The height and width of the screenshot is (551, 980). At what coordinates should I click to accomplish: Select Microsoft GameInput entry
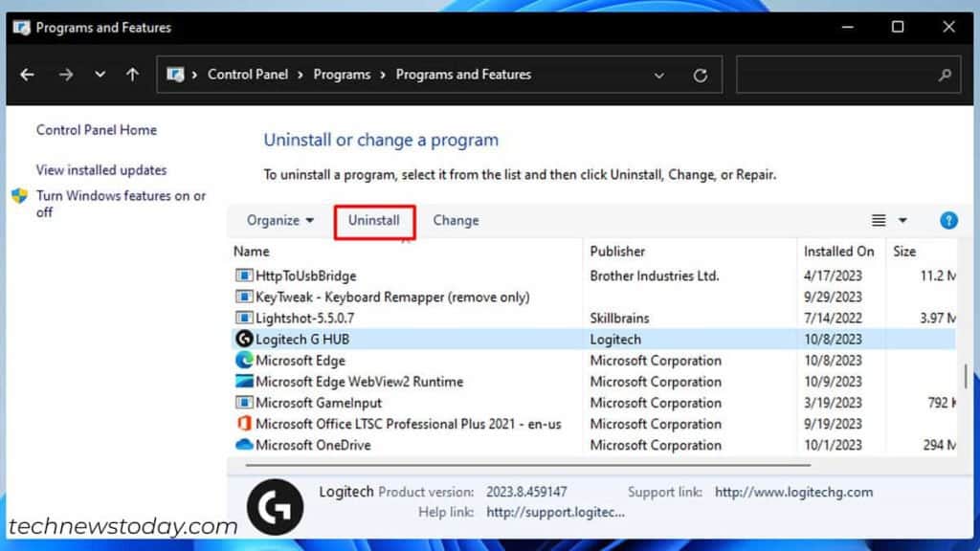318,403
